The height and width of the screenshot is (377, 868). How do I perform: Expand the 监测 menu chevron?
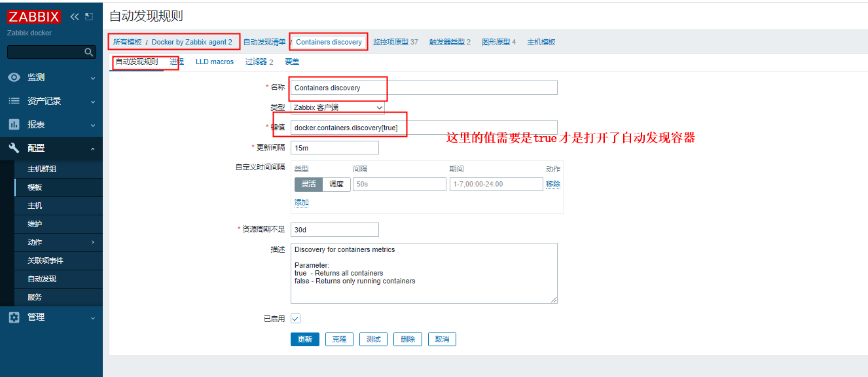click(92, 78)
